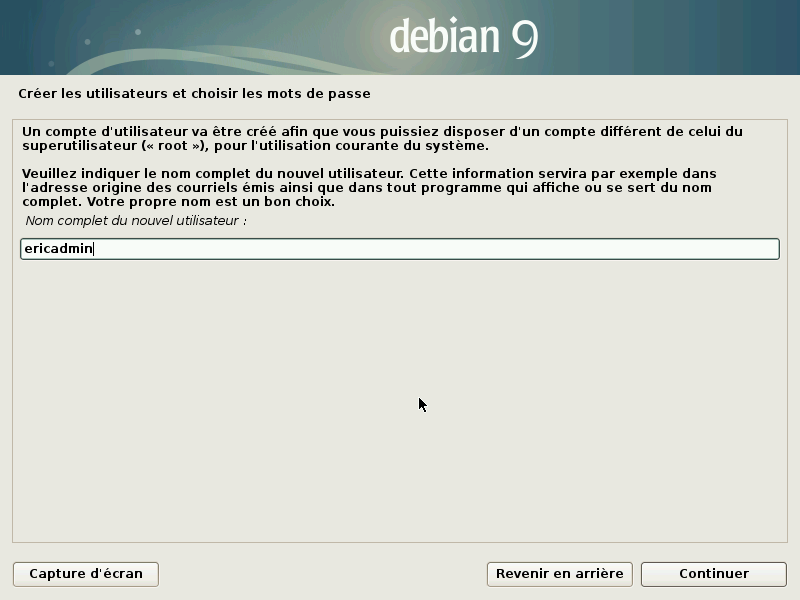Click Revenir en arrière to go back
The image size is (800, 600).
coord(558,574)
